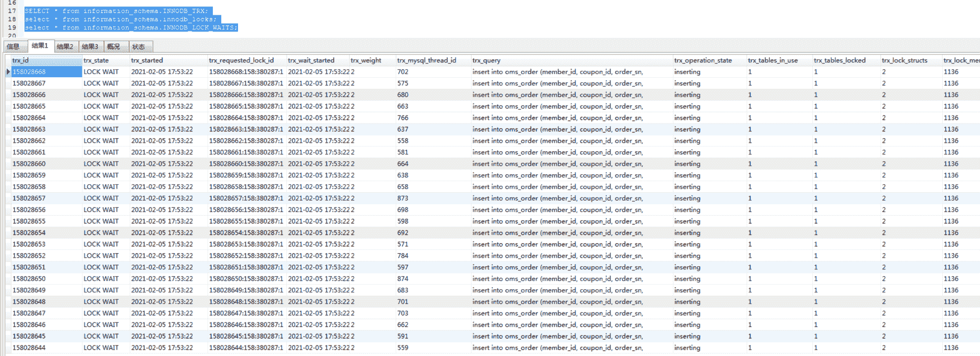Click SQL line 19 selecting from INNODB_LOCK_WAITS

131,28
